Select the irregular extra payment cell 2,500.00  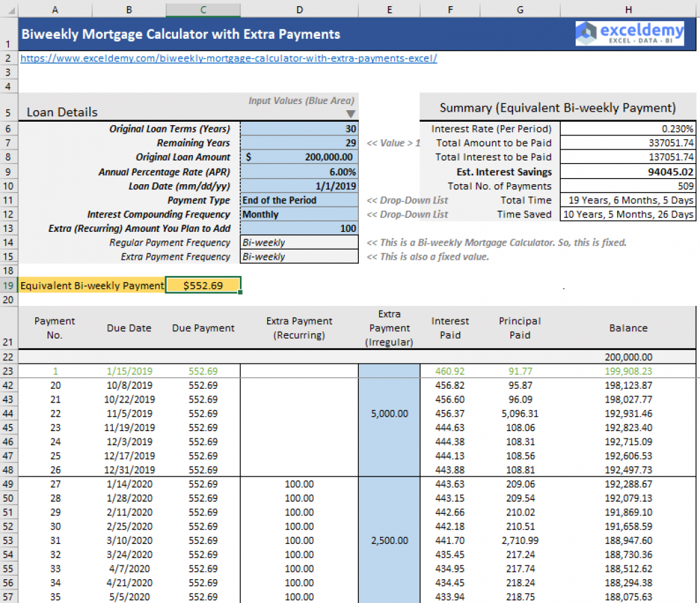(389, 540)
